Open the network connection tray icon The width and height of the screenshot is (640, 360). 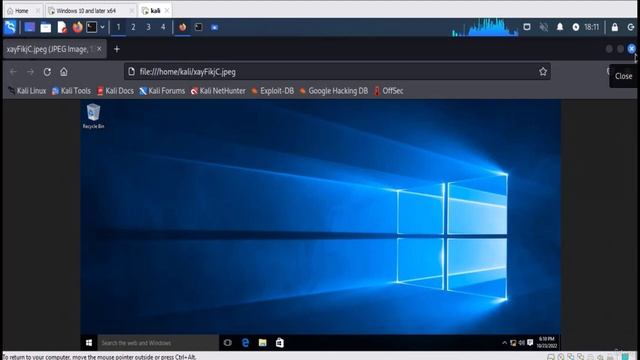click(x=527, y=27)
